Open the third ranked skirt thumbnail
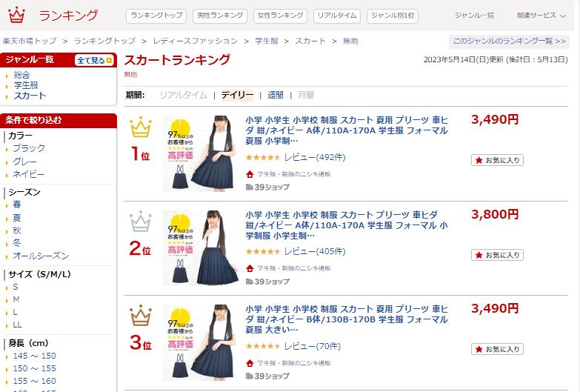The image size is (580, 392). click(x=201, y=342)
